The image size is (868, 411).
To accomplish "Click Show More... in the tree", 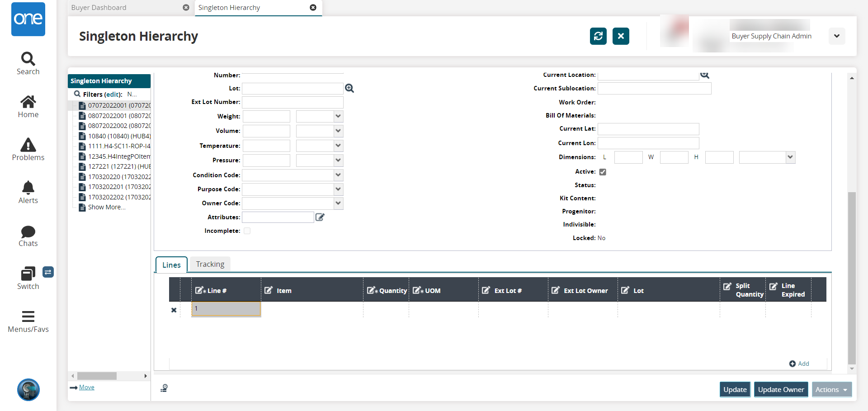I will pyautogui.click(x=107, y=207).
